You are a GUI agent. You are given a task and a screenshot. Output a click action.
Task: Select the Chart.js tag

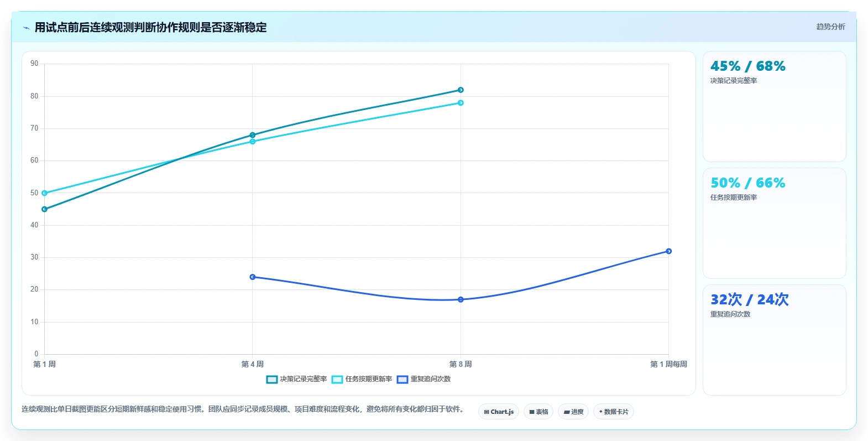499,412
